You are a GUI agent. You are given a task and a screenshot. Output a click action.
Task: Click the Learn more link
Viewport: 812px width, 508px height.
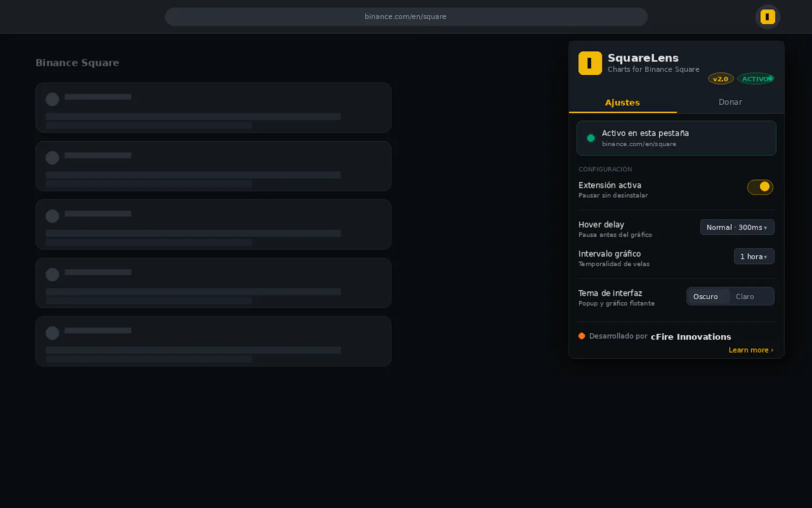[751, 350]
